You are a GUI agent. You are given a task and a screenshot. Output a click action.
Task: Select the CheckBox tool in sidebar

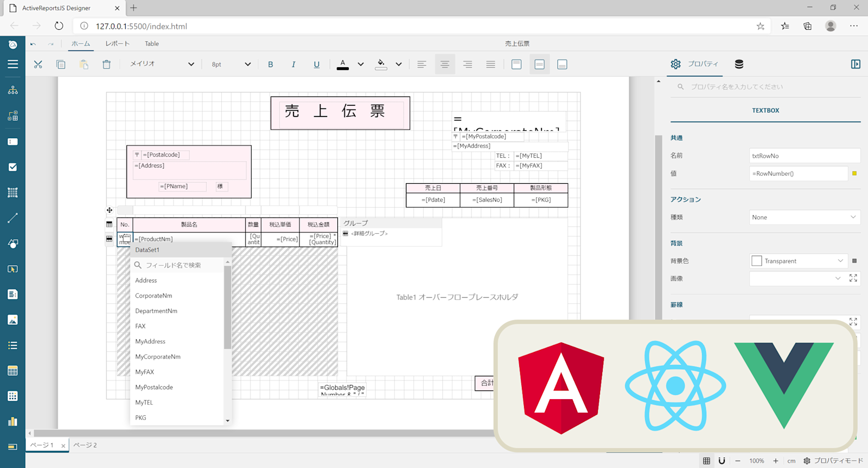click(x=12, y=167)
